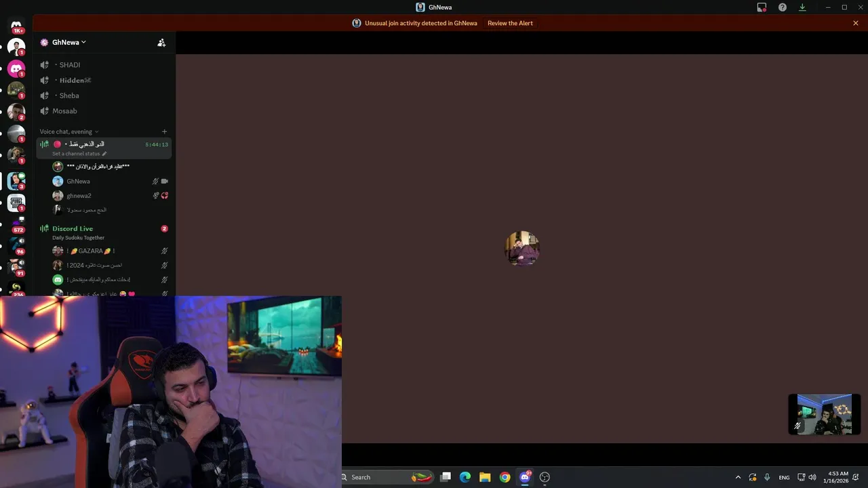868x488 pixels.
Task: Open volume control in system tray
Action: click(812, 477)
